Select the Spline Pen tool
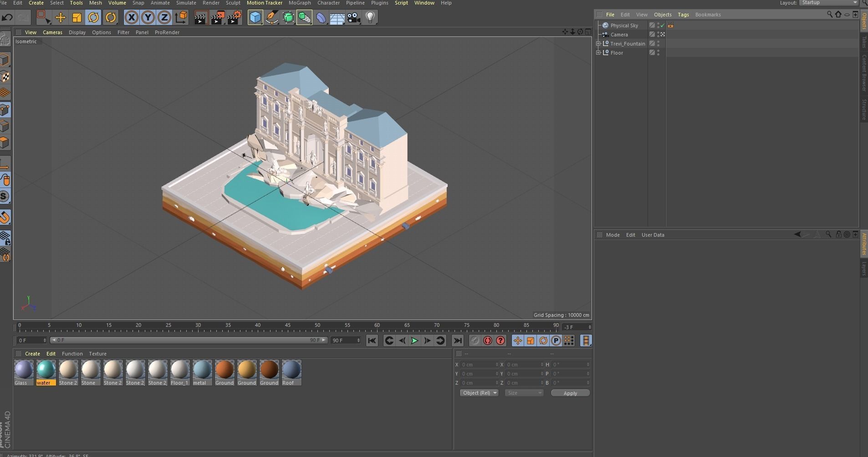 coord(272,18)
